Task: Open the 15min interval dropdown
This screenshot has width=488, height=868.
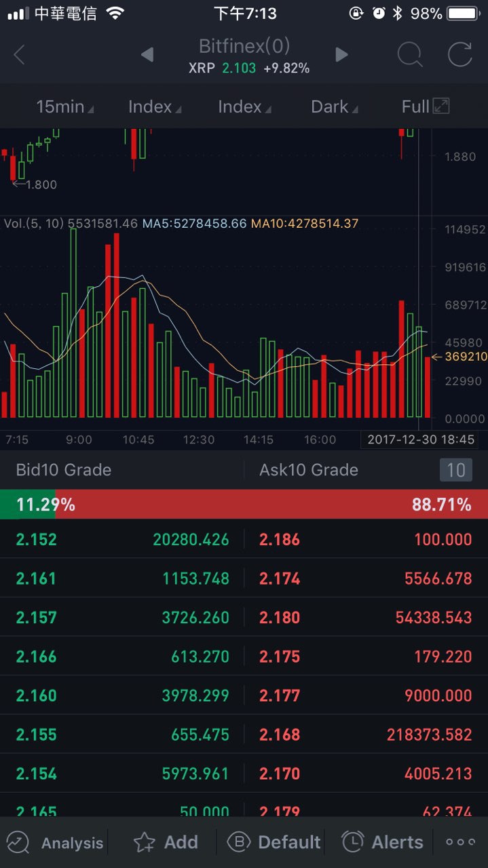Action: coord(64,106)
